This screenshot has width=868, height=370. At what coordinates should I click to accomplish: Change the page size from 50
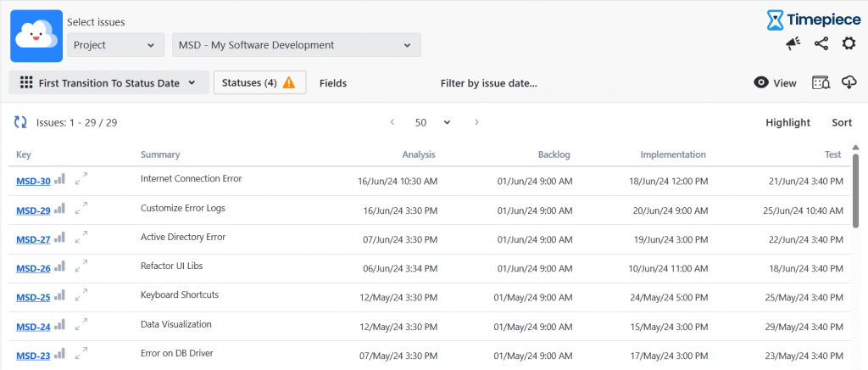click(x=432, y=122)
